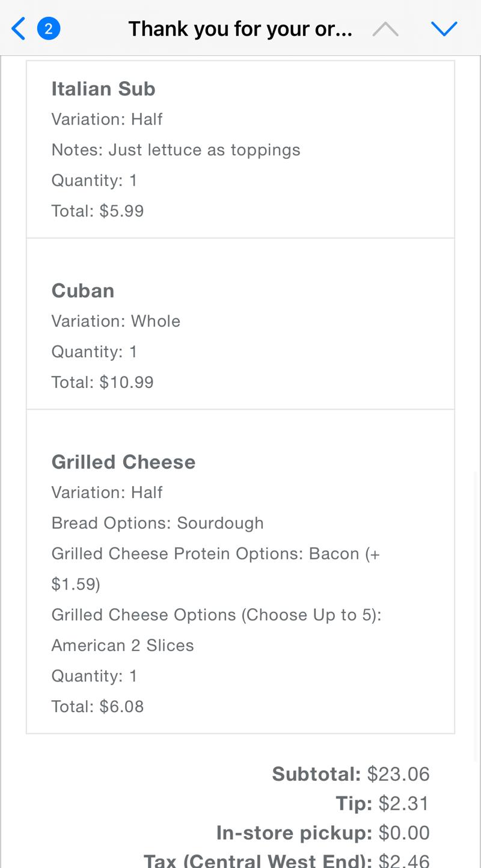Tap the Cuban 'Variation: Whole' line
Image resolution: width=481 pixels, height=868 pixels.
point(116,321)
